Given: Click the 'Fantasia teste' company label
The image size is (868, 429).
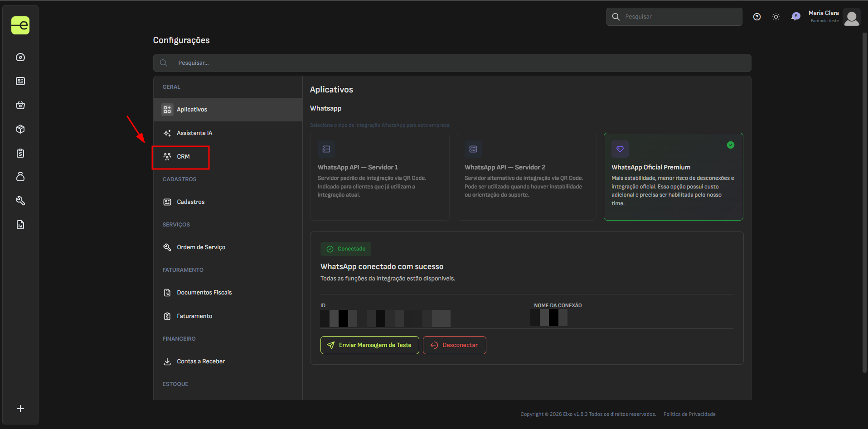Looking at the screenshot, I should click(x=825, y=21).
